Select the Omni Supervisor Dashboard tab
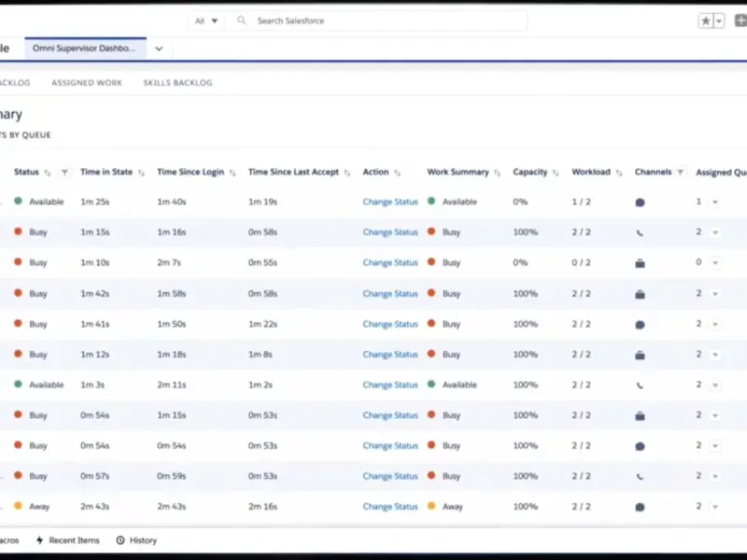747x560 pixels. 84,49
